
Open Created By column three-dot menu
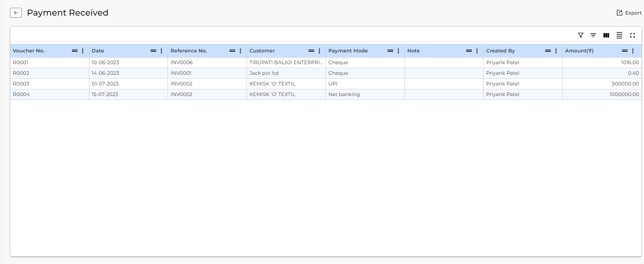tap(556, 51)
